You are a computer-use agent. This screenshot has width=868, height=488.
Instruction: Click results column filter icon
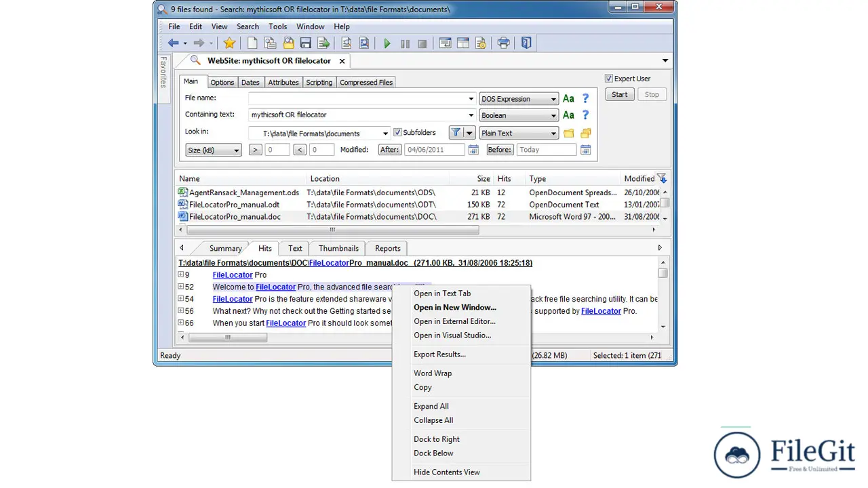point(662,178)
